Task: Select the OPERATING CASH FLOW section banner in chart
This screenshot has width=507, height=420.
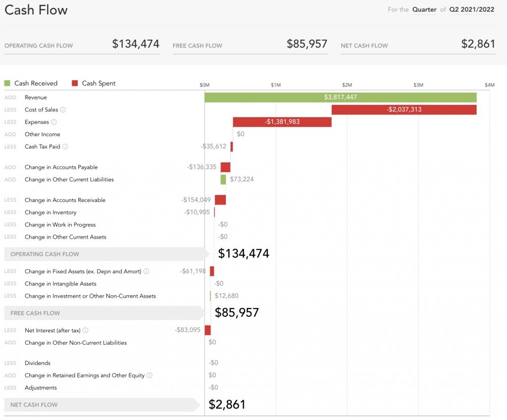Action: click(107, 254)
